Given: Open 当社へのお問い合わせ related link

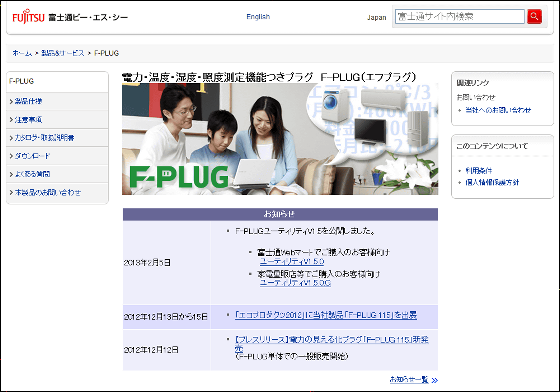Looking at the screenshot, I should (x=498, y=110).
